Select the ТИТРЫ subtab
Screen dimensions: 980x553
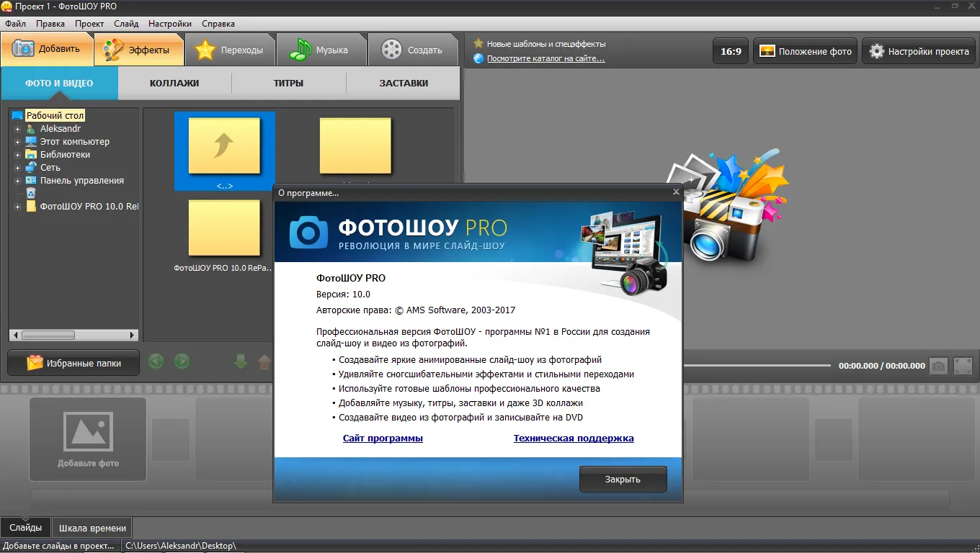tap(288, 83)
